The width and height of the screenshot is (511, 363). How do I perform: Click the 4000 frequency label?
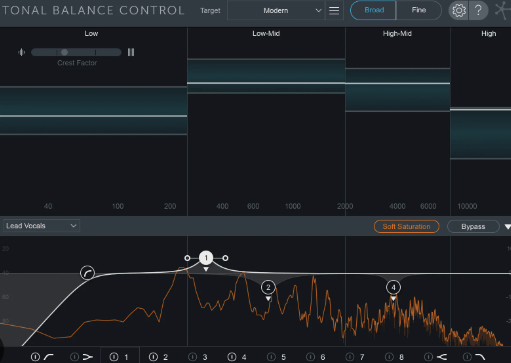[x=397, y=206]
